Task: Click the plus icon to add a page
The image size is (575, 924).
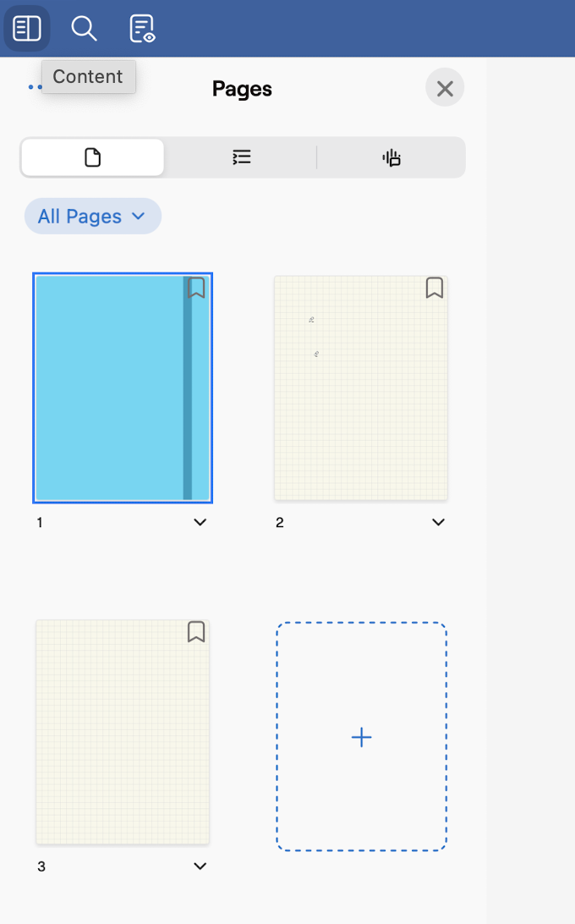Action: pyautogui.click(x=361, y=737)
